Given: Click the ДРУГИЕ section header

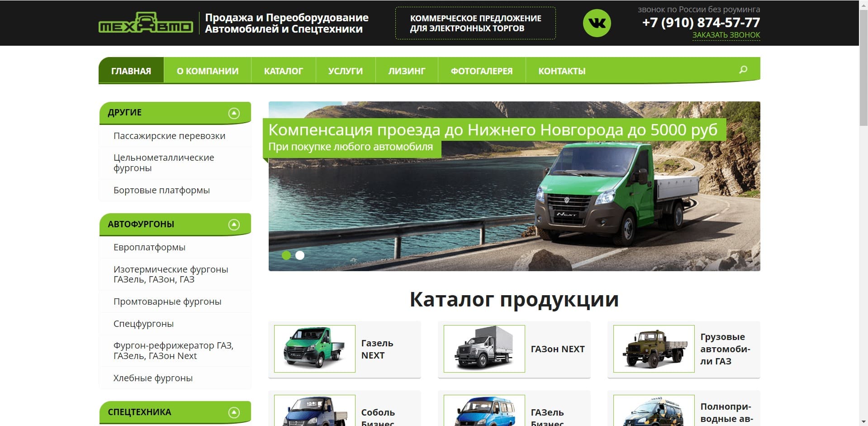Looking at the screenshot, I should [175, 113].
